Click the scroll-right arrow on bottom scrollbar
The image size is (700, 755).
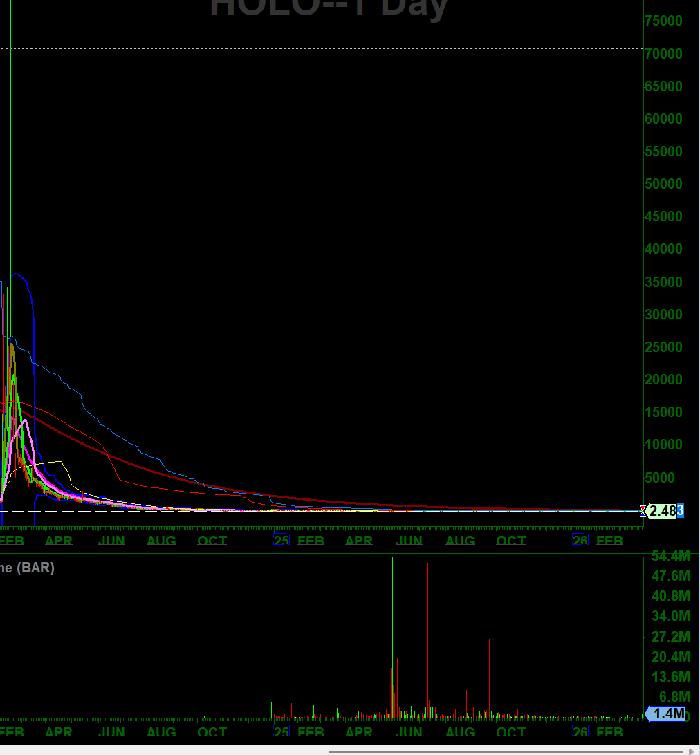(692, 751)
